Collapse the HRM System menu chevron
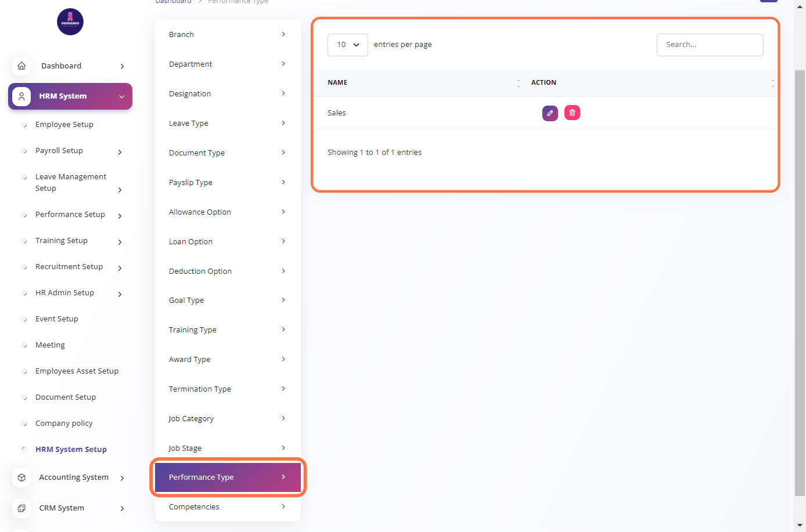The height and width of the screenshot is (532, 806). [122, 97]
